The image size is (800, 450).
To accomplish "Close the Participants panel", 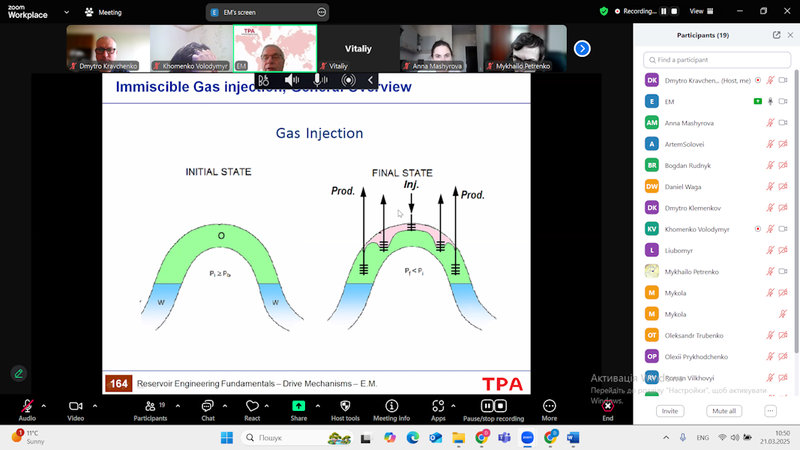I will pos(790,35).
